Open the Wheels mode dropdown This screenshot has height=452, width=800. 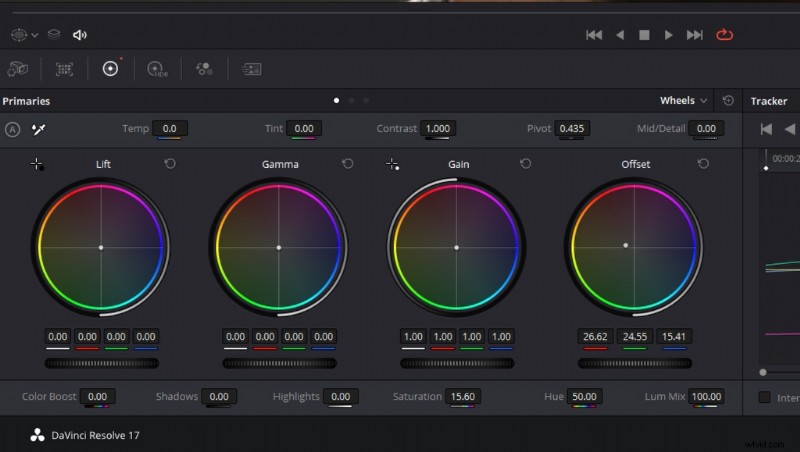pos(683,101)
